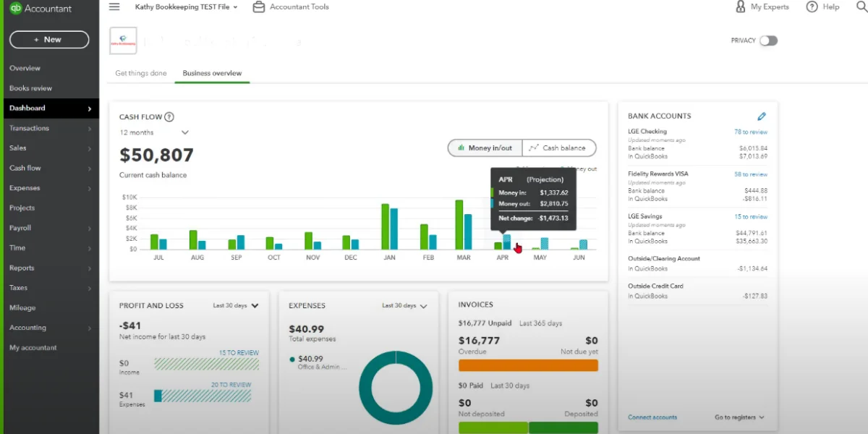Expand the Sales sidebar submenu

tap(90, 148)
